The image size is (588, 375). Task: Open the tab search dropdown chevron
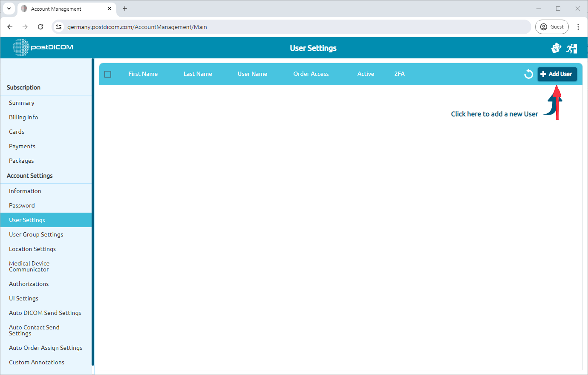9,9
